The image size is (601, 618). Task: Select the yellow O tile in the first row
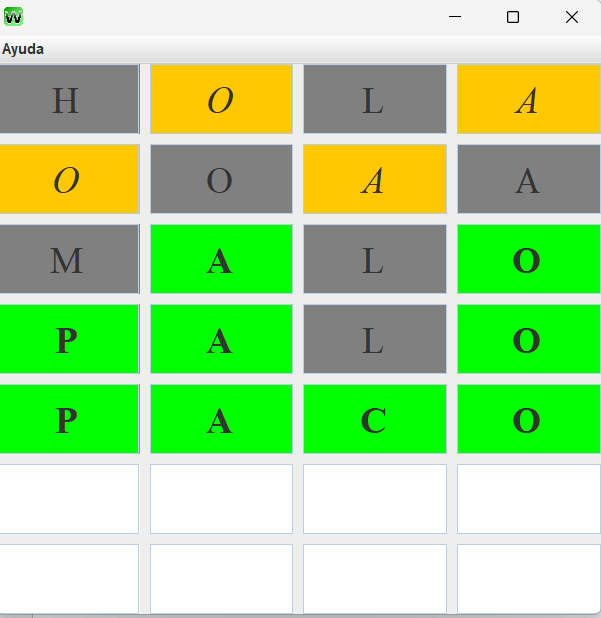(x=221, y=99)
